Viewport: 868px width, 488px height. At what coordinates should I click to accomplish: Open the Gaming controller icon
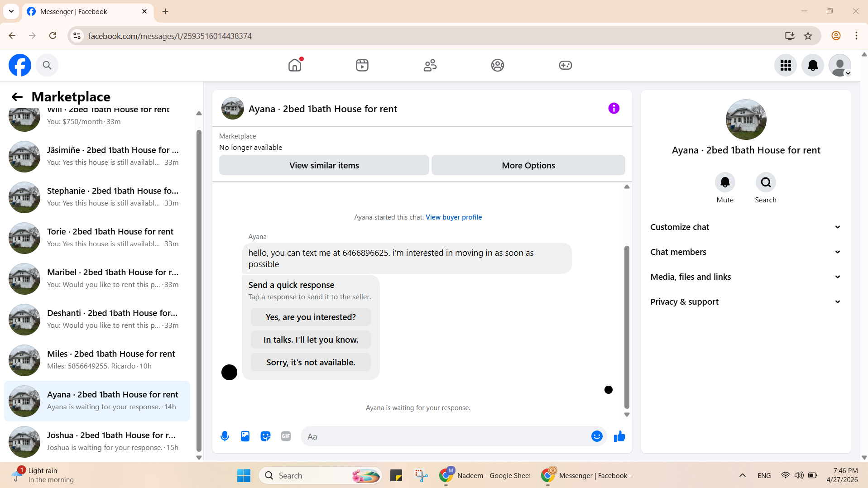(x=566, y=65)
